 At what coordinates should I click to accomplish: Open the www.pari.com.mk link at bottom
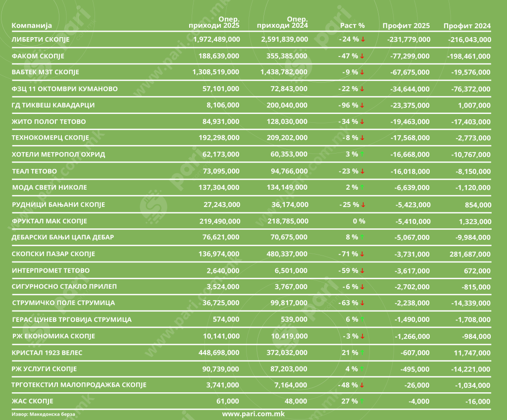coord(253,414)
